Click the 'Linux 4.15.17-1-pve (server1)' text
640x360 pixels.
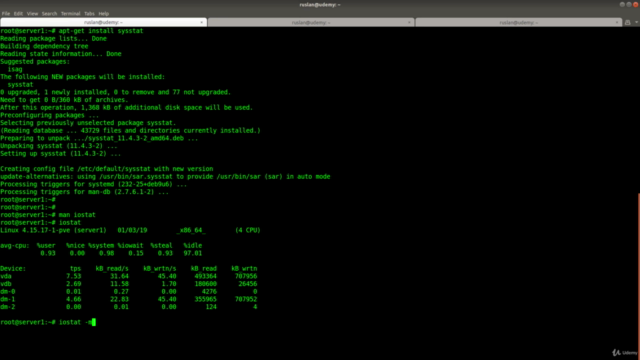(53, 230)
